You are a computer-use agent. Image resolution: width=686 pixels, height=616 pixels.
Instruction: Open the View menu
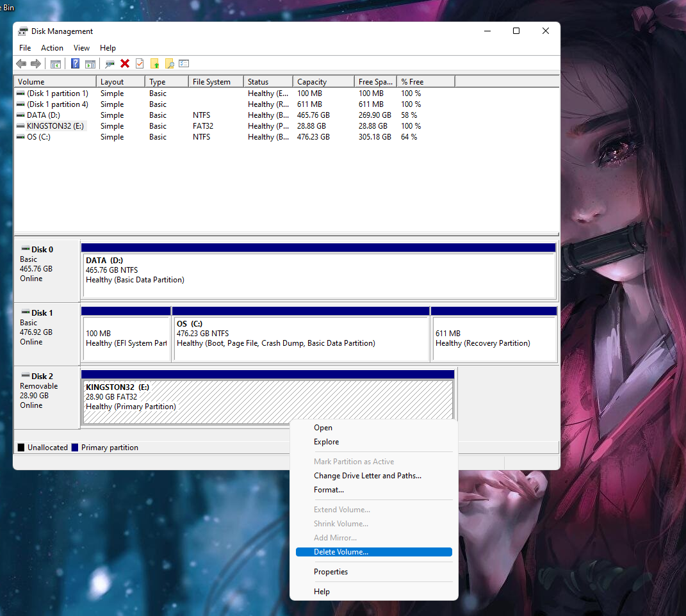coord(81,48)
